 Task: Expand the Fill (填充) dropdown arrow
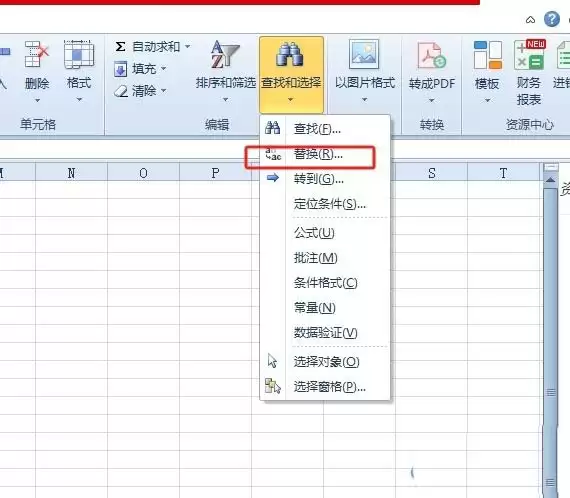(x=164, y=68)
